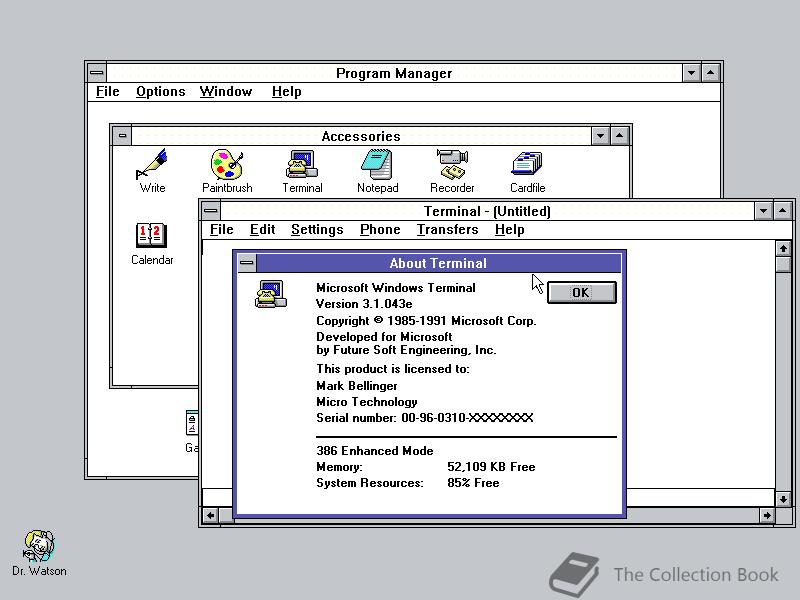Minimize the Program Manager window
This screenshot has width=800, height=600.
691,73
